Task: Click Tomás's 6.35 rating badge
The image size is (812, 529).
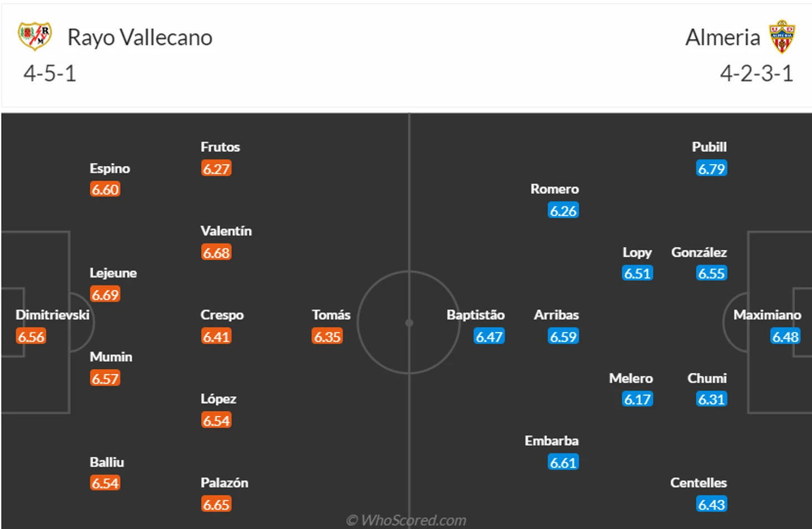Action: tap(327, 337)
